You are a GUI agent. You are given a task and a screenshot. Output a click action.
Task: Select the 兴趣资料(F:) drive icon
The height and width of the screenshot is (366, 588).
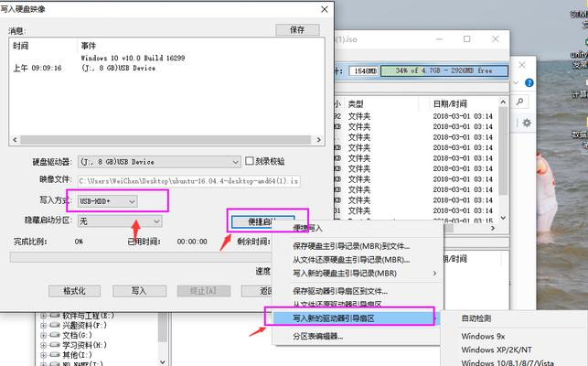click(x=55, y=325)
